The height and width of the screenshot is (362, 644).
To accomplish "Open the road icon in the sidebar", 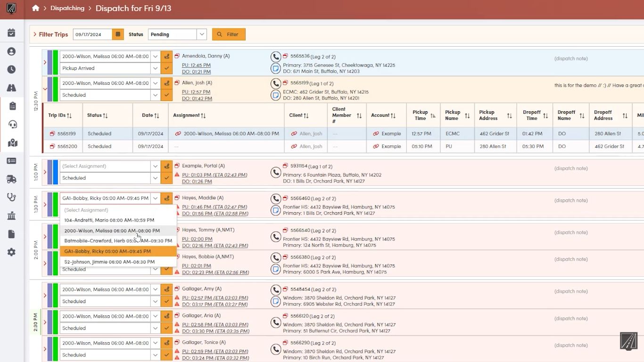I will tap(11, 88).
